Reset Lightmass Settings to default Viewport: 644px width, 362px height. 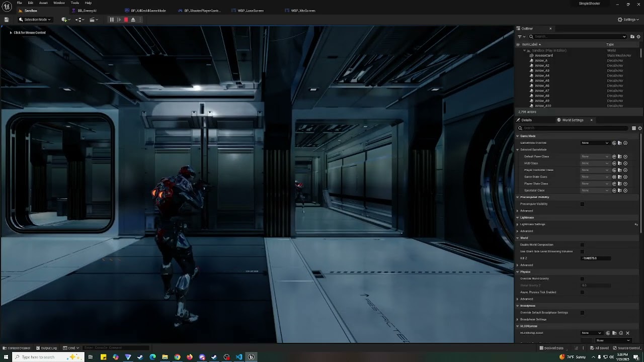coord(636,224)
